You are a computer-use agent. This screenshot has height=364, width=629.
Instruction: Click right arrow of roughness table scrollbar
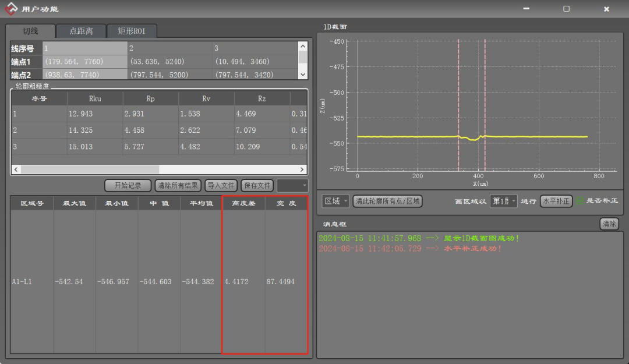coord(302,169)
